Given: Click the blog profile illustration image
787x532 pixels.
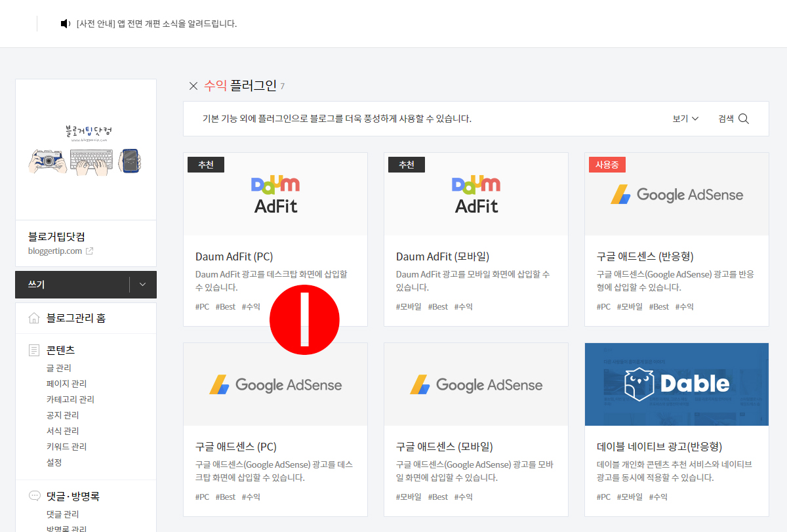Looking at the screenshot, I should pos(86,150).
